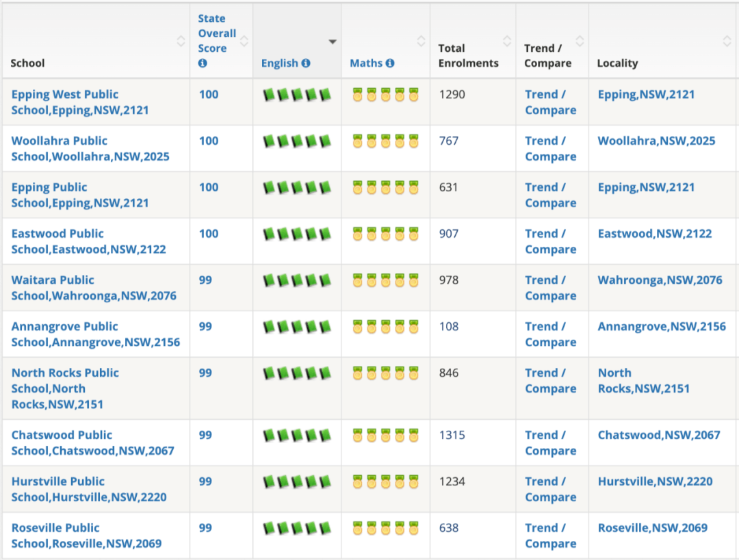
Task: Click the Locality column sort arrows
Action: click(x=727, y=41)
